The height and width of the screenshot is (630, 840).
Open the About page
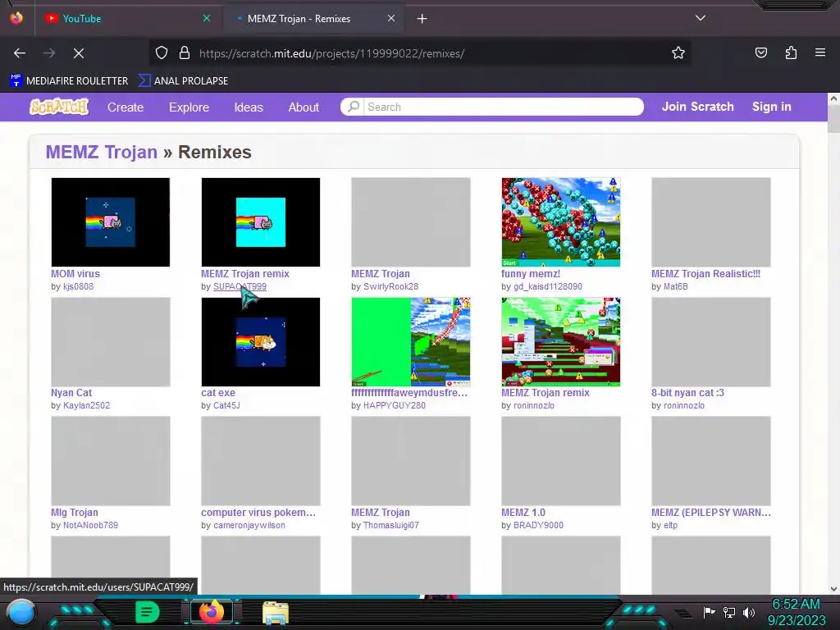tap(304, 107)
